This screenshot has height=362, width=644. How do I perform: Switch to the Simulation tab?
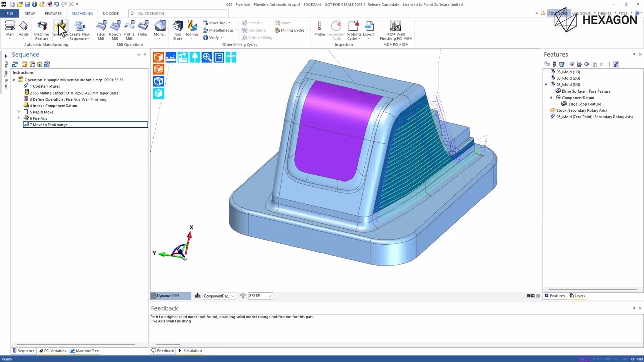[189, 351]
